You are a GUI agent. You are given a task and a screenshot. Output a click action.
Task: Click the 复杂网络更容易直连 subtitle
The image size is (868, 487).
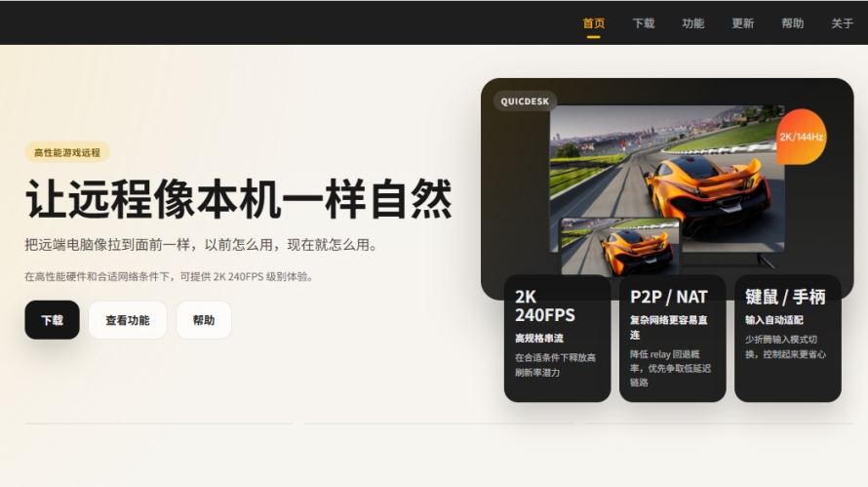pyautogui.click(x=669, y=327)
